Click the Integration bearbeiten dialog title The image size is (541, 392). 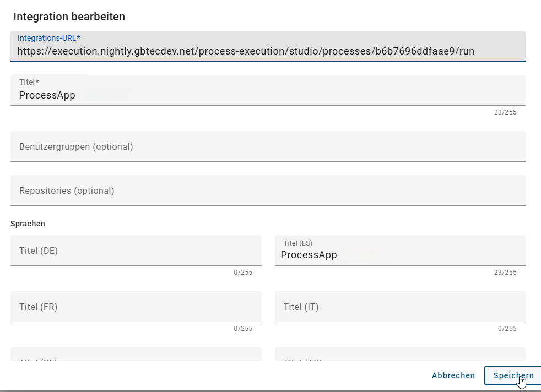coord(69,17)
